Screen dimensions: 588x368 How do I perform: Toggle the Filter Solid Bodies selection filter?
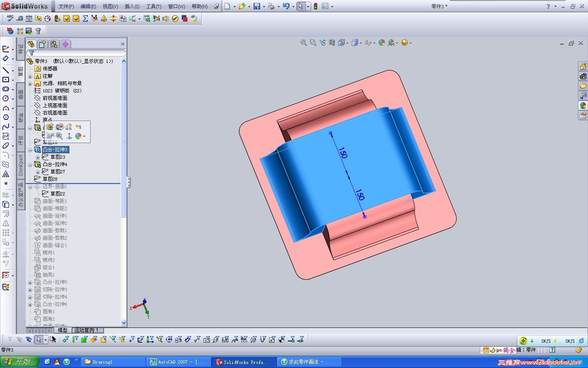tap(103, 339)
